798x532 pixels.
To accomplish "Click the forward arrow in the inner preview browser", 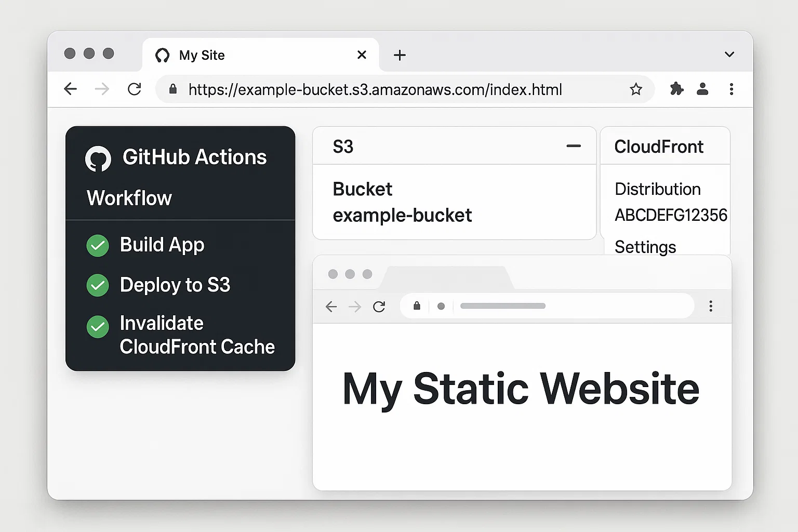I will (355, 307).
